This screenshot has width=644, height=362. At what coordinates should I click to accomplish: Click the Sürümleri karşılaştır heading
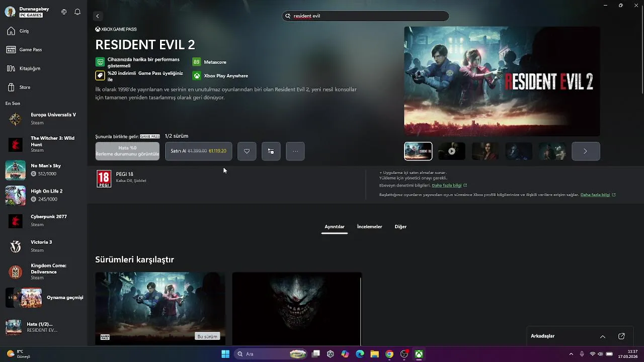click(x=134, y=259)
